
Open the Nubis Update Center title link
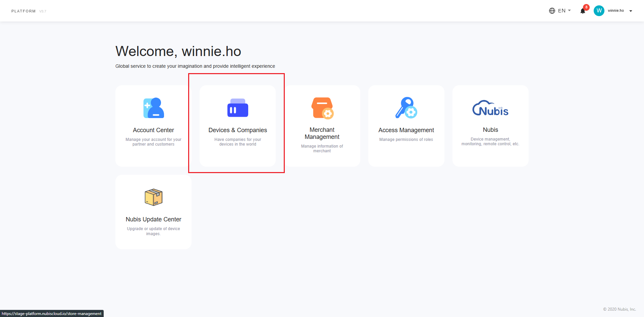coord(154,219)
